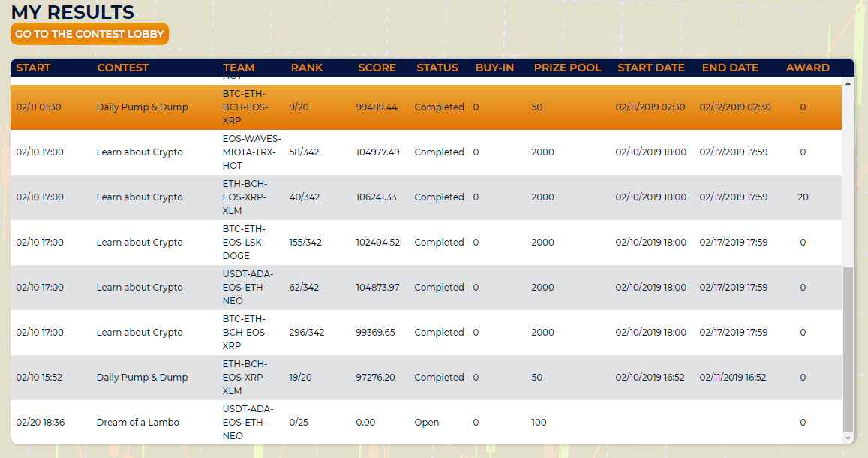868x458 pixels.
Task: Click the score 104873.97
Action: [x=377, y=288]
